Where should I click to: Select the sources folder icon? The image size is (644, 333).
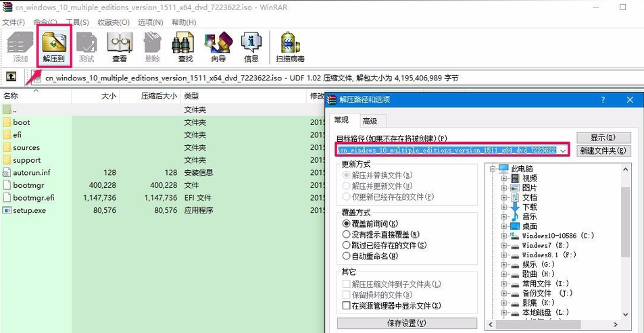coord(7,147)
